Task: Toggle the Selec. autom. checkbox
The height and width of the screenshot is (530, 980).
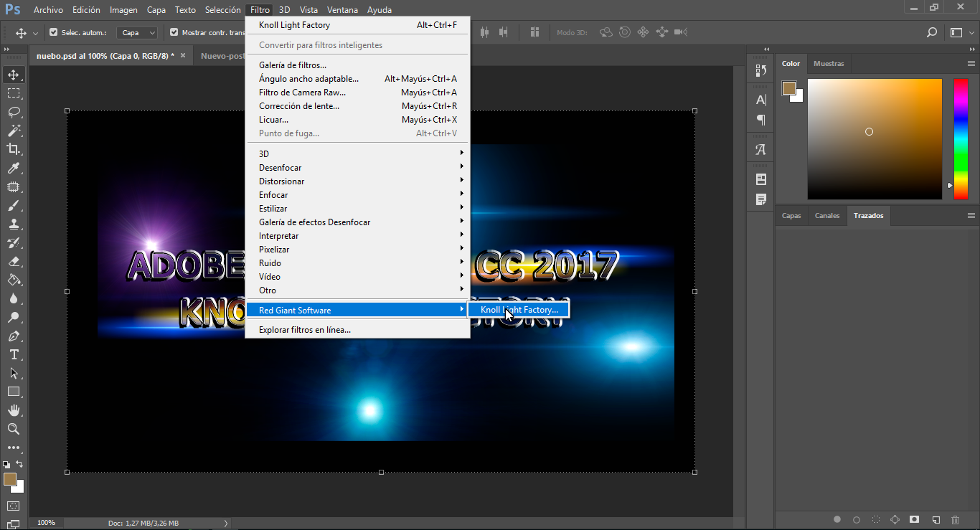Action: click(x=53, y=32)
